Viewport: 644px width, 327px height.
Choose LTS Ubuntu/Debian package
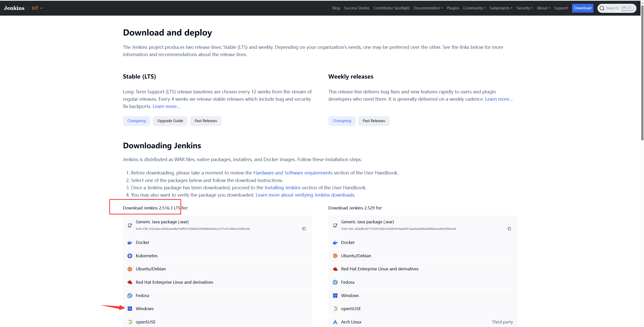[217, 269]
